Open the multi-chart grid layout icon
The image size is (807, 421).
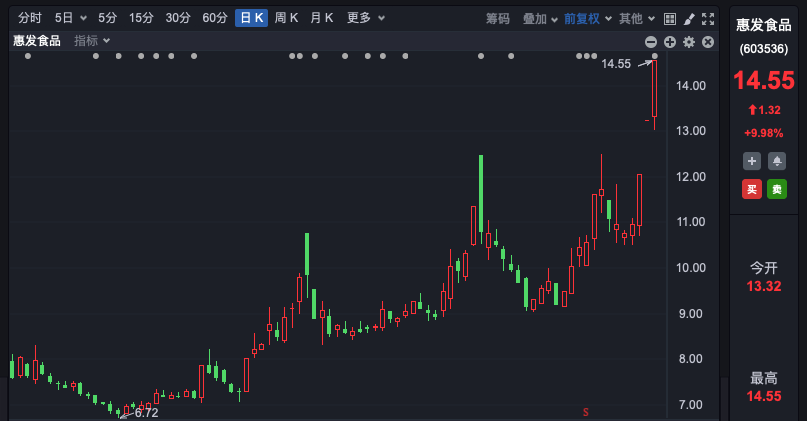pyautogui.click(x=670, y=18)
